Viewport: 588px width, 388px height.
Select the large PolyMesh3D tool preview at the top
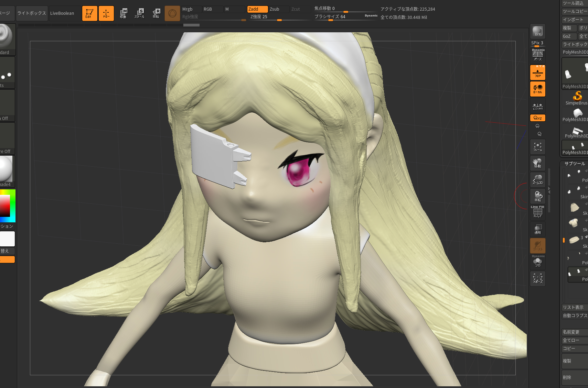point(575,73)
